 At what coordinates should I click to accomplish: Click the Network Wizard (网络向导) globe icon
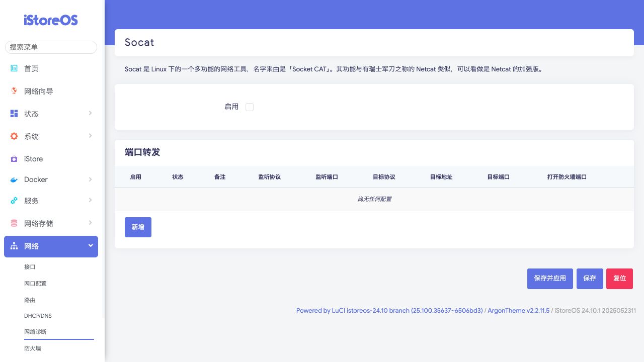pyautogui.click(x=14, y=91)
